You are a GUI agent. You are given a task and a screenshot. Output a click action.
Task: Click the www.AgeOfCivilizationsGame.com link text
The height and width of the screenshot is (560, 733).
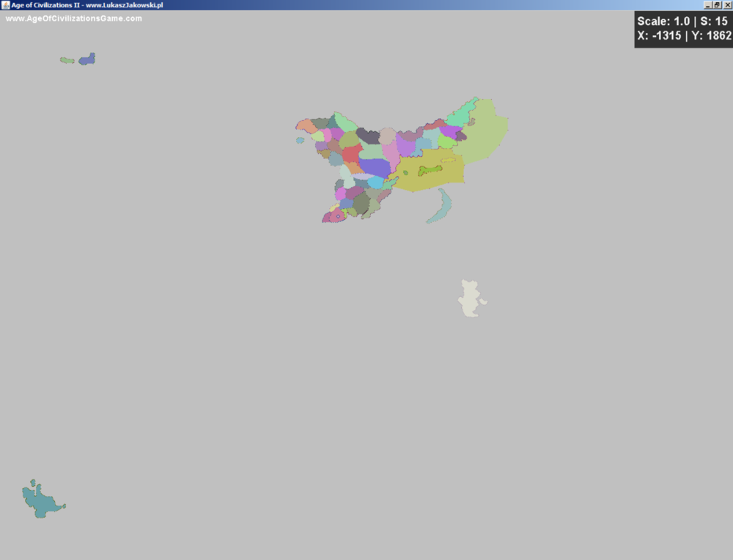(74, 19)
